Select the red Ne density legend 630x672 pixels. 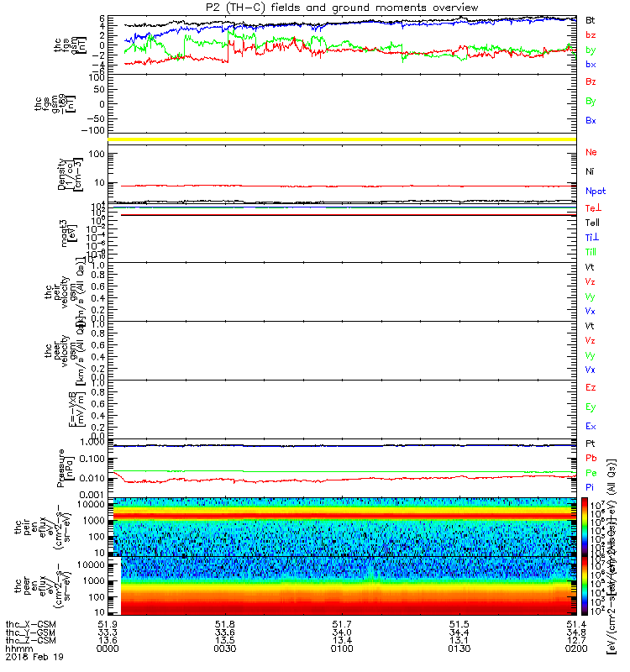[591, 152]
